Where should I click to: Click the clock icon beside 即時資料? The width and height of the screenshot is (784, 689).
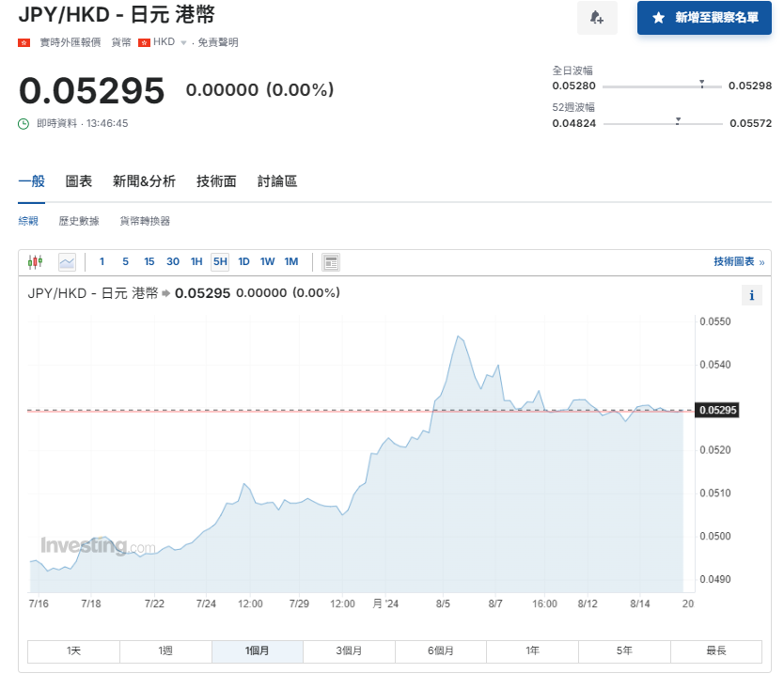[x=24, y=123]
